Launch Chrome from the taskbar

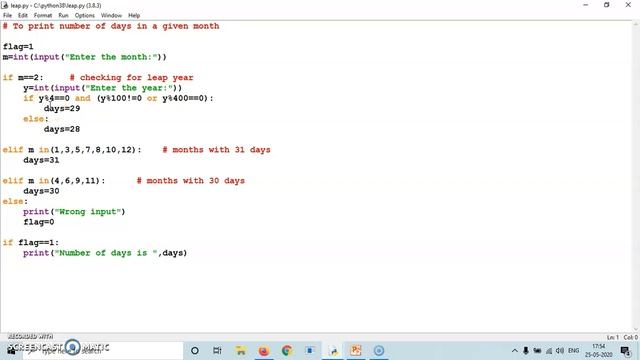[x=287, y=351]
